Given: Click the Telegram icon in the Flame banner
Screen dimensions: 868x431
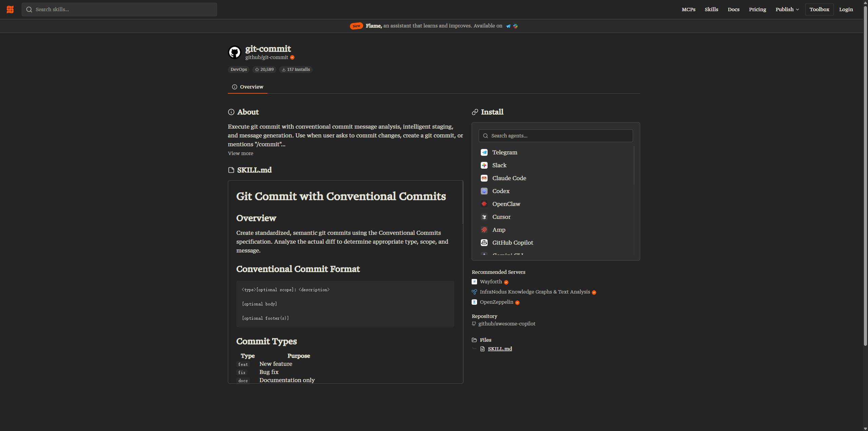Looking at the screenshot, I should point(508,26).
